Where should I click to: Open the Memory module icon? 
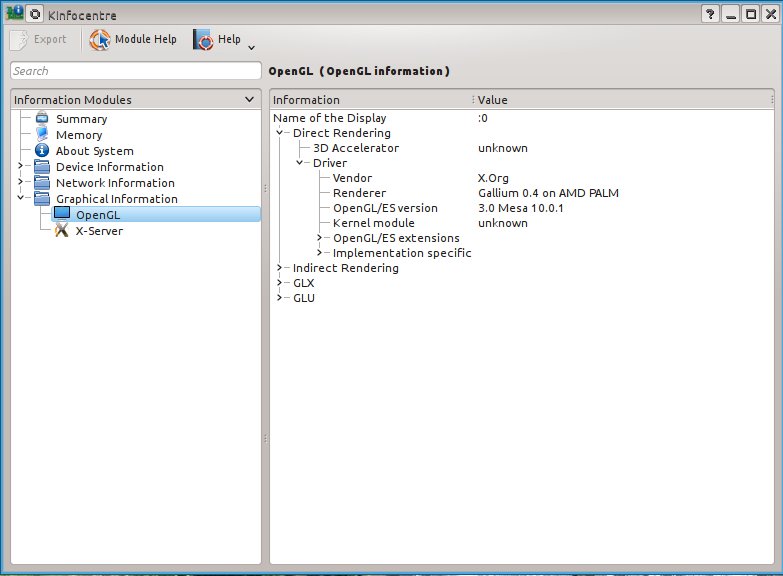pyautogui.click(x=42, y=135)
